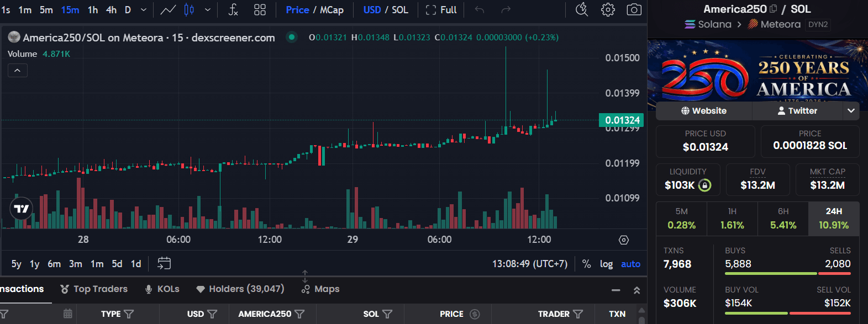Screen dimensions: 868x324
Task: Filter by TRADER column funnel
Action: click(578, 314)
